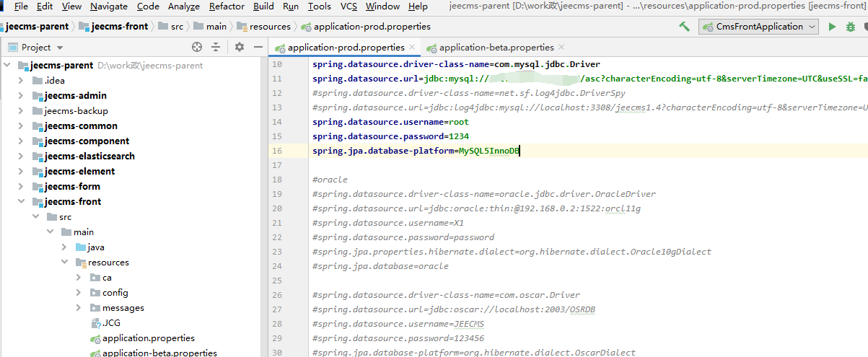Close the application-prod.properties tab

point(412,47)
